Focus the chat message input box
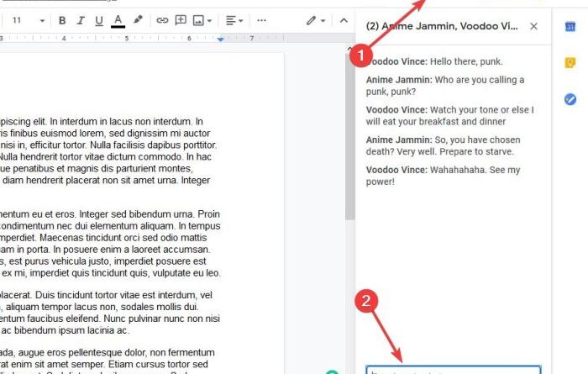The height and width of the screenshot is (374, 588). tap(454, 370)
